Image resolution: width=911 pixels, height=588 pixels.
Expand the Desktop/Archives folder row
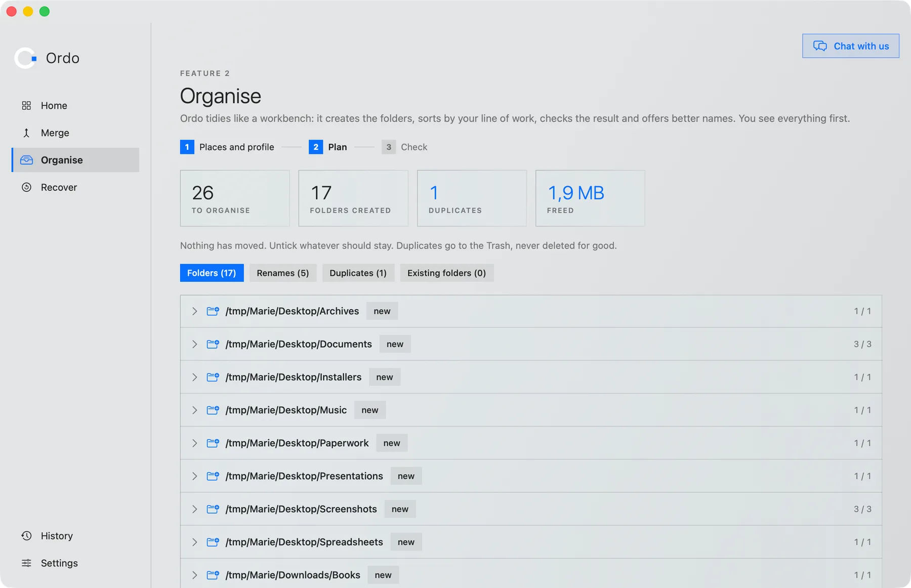(x=194, y=311)
